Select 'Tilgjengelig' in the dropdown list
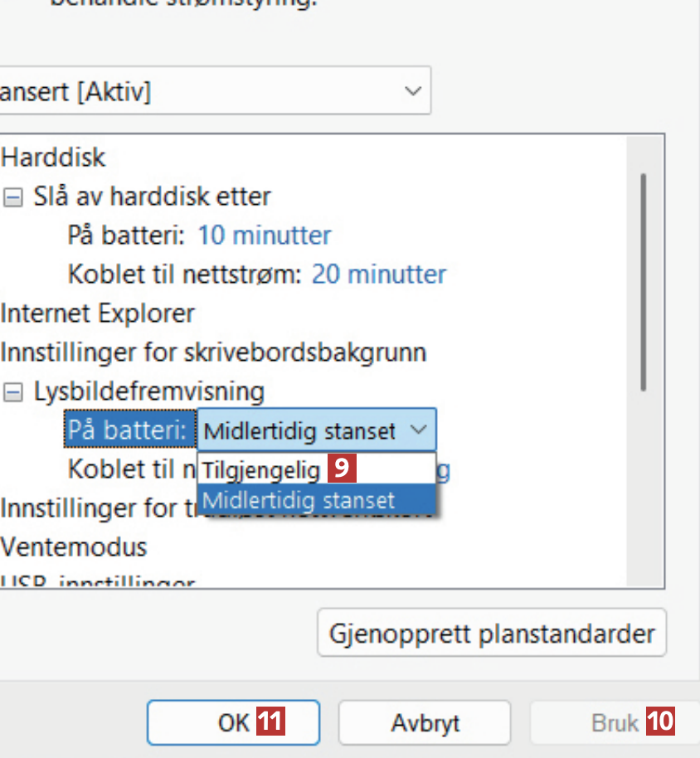700x758 pixels. coord(261,470)
